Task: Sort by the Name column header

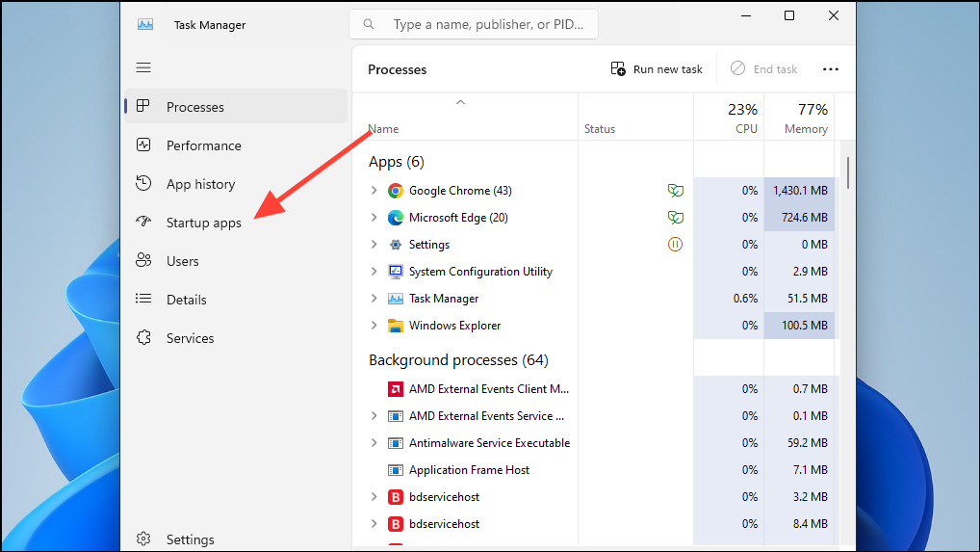Action: [465, 118]
